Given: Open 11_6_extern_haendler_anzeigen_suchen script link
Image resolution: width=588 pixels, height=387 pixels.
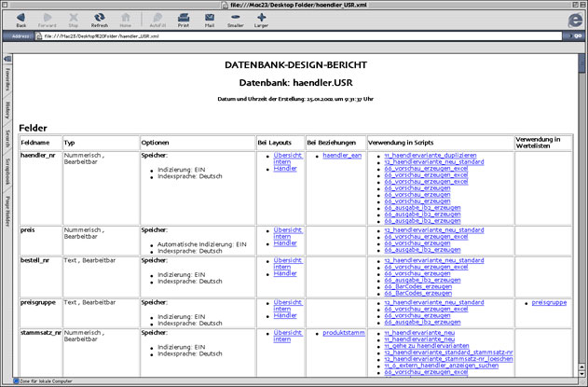Looking at the screenshot, I should pos(441,366).
